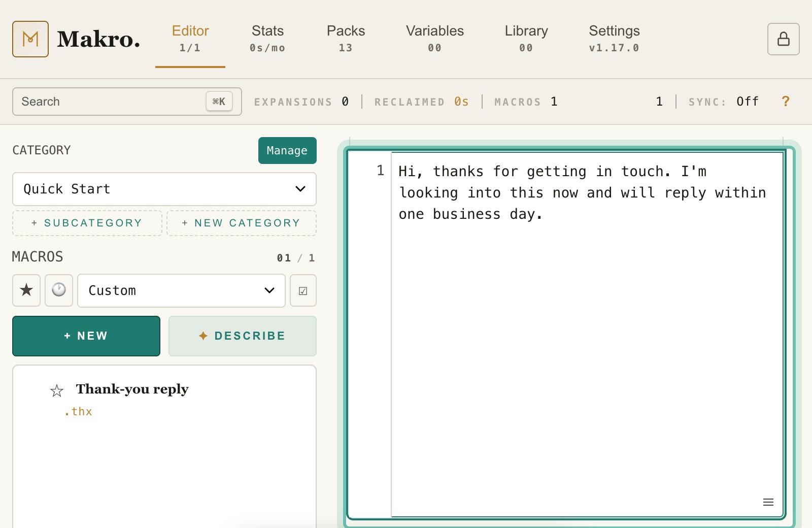812x528 pixels.
Task: Click the Makro M logo icon
Action: click(30, 39)
